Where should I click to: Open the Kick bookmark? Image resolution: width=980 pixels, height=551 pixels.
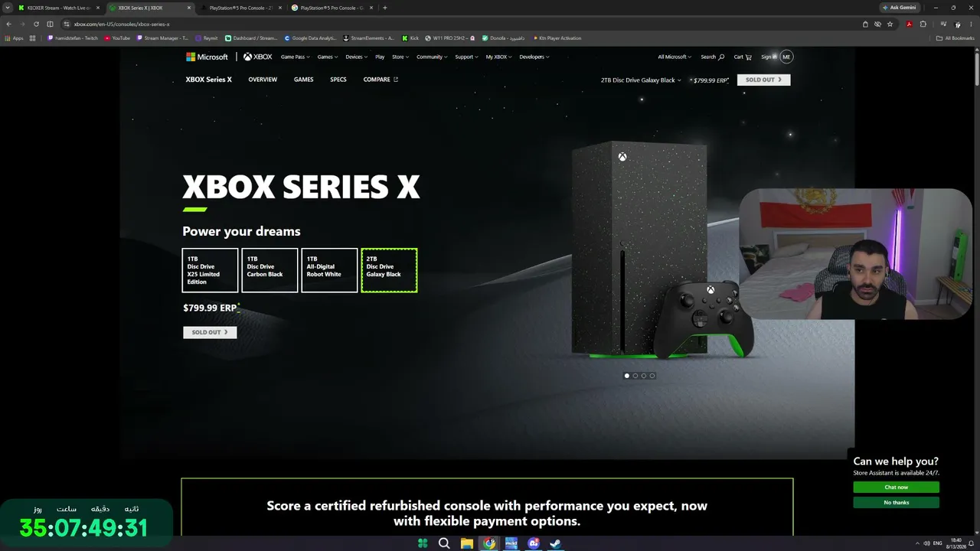410,38
